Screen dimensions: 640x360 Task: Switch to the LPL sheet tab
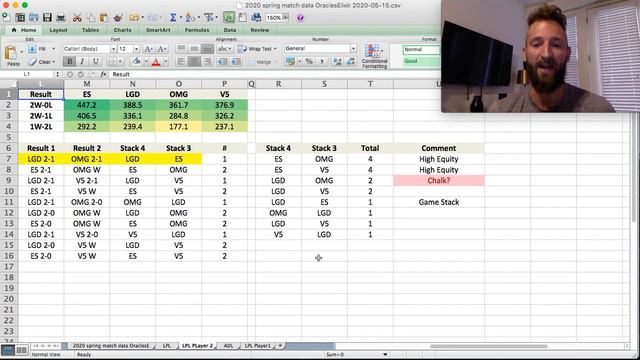pos(167,346)
